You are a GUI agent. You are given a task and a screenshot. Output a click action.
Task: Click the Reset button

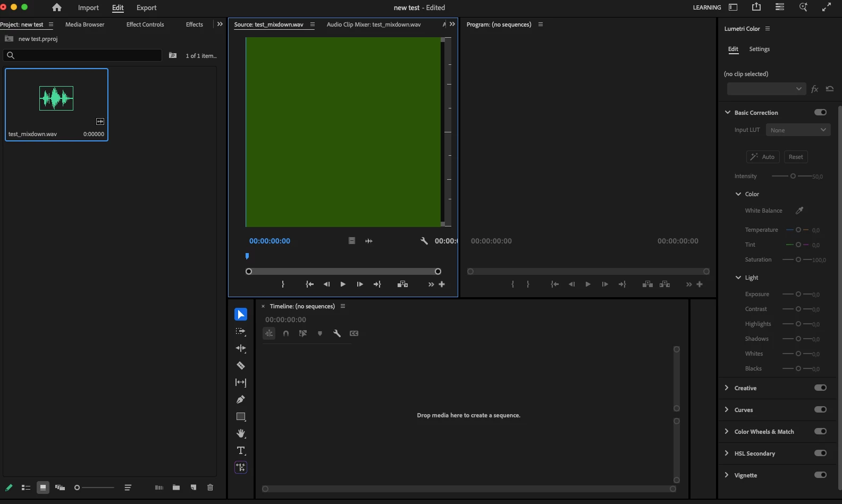click(x=796, y=157)
